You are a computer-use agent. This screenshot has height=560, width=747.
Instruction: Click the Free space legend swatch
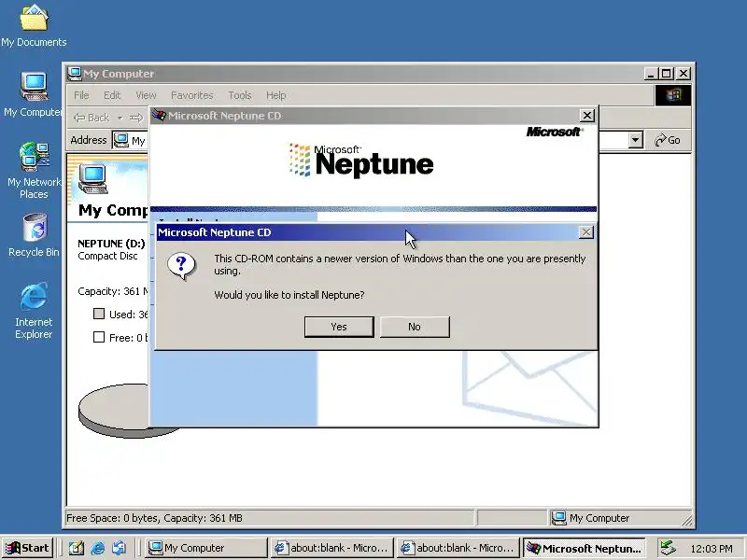[x=99, y=337]
